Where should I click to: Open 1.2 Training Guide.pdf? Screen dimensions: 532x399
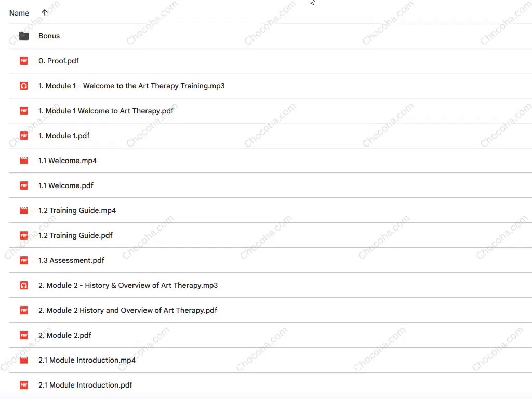click(75, 235)
